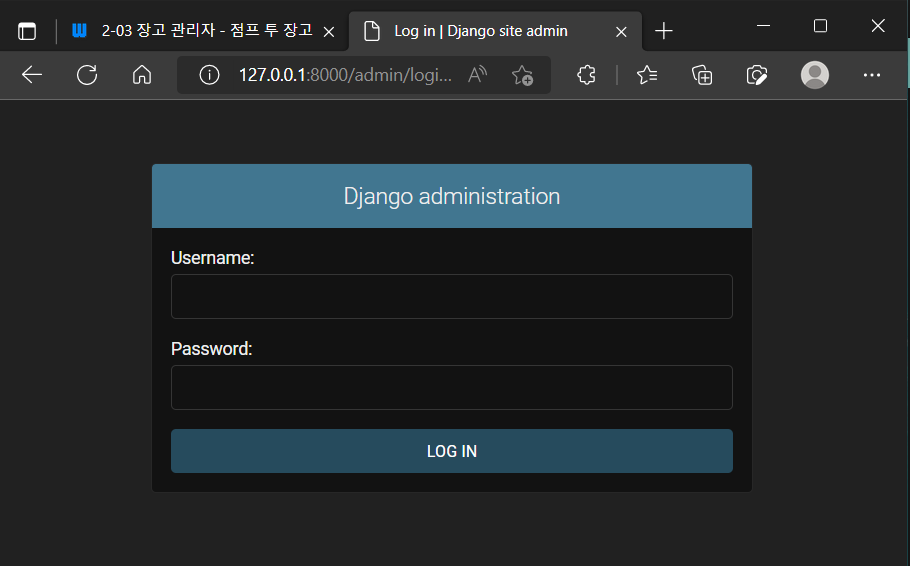Open the Settings and more menu

(x=872, y=75)
